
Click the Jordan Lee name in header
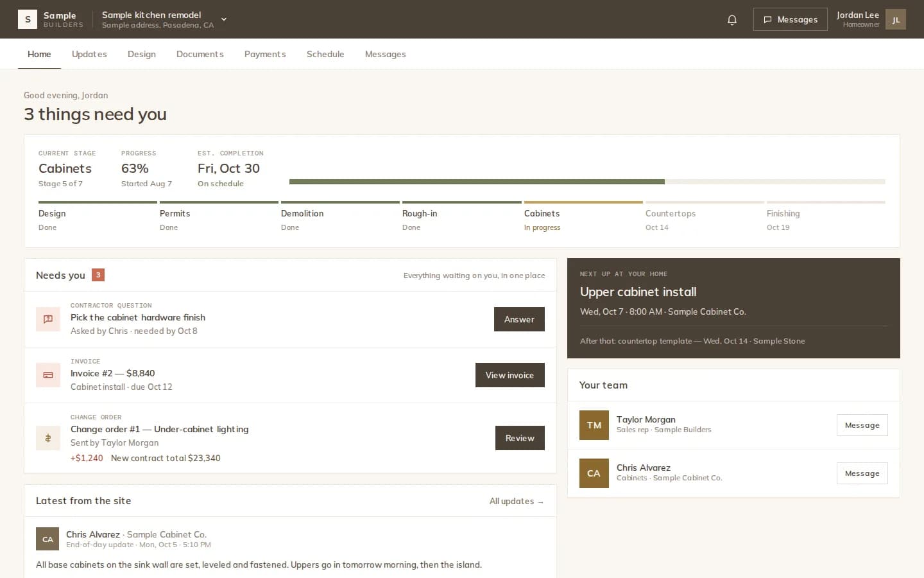click(858, 15)
